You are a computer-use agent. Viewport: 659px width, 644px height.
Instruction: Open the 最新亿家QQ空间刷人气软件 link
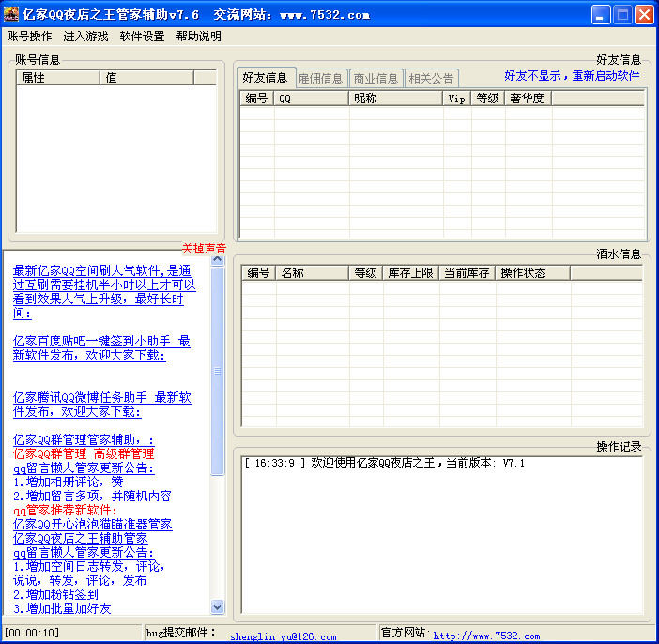(104, 292)
